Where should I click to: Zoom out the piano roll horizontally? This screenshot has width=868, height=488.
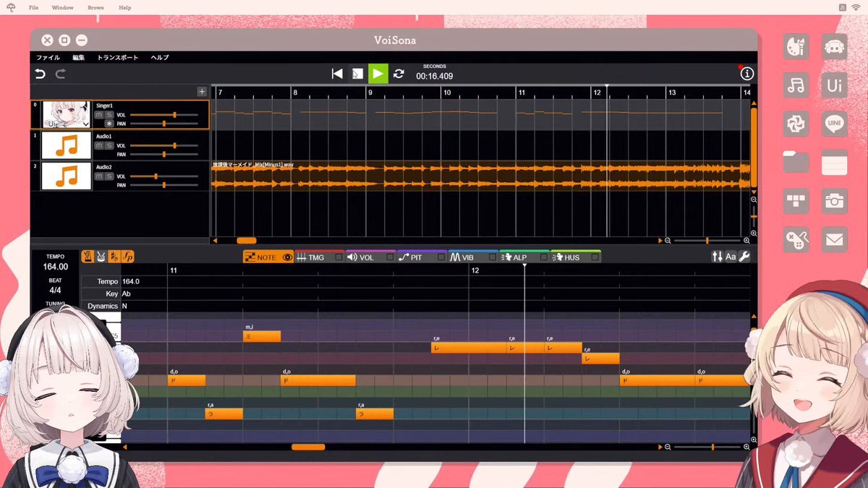click(x=668, y=447)
